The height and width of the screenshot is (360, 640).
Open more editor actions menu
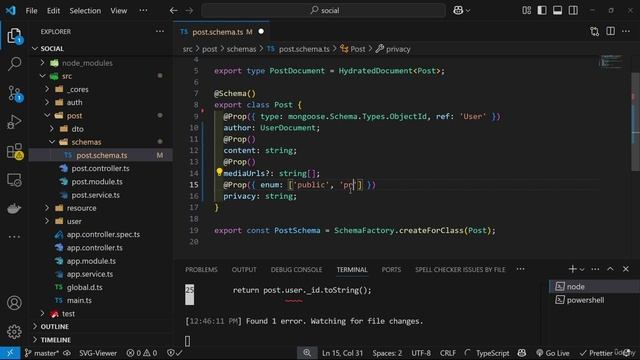pos(626,31)
